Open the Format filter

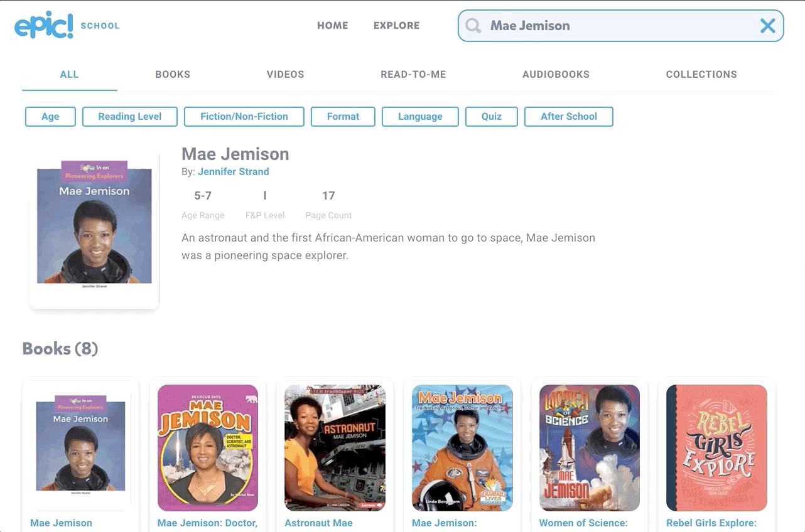tap(343, 117)
